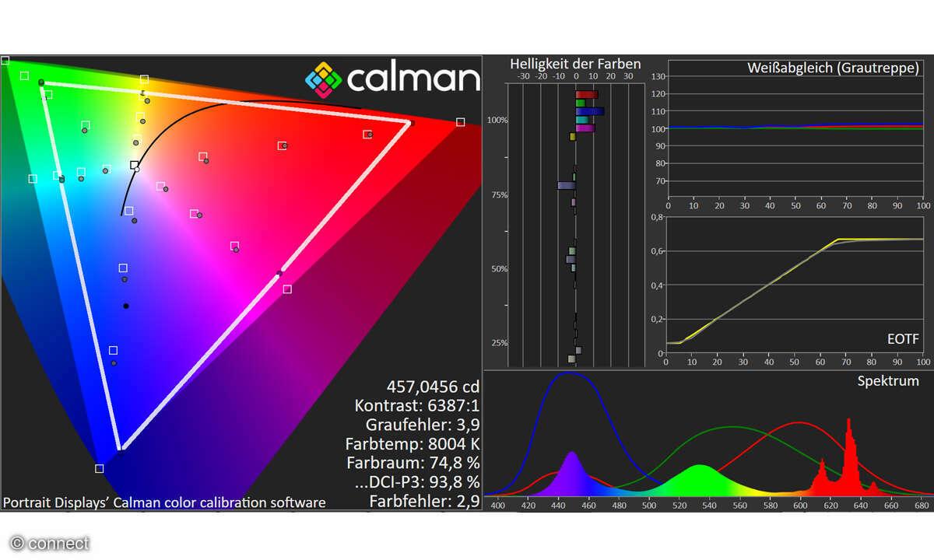
Task: Click the 130 label on white balance axis
Action: (x=658, y=76)
